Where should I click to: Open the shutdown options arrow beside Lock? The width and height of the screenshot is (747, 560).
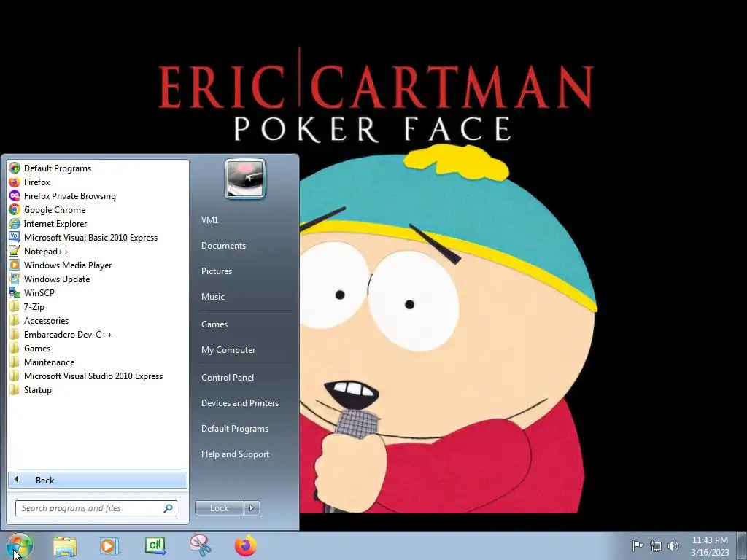tap(252, 508)
